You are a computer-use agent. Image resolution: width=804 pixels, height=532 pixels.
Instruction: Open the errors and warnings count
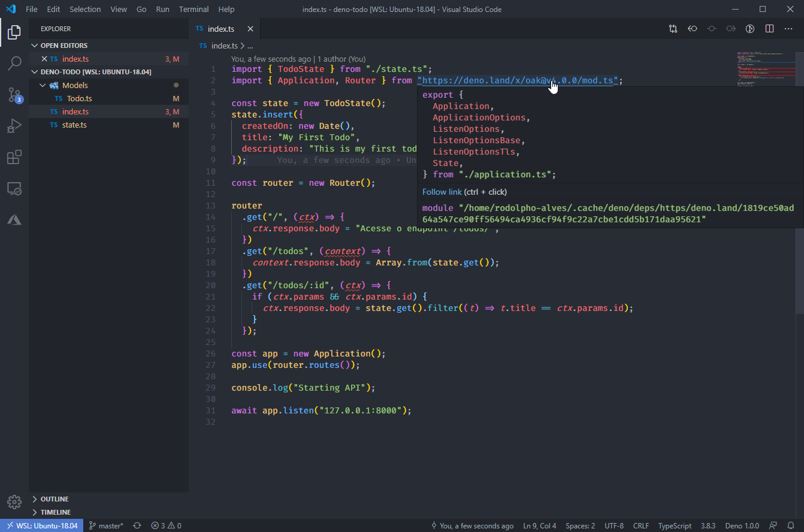coord(166,525)
